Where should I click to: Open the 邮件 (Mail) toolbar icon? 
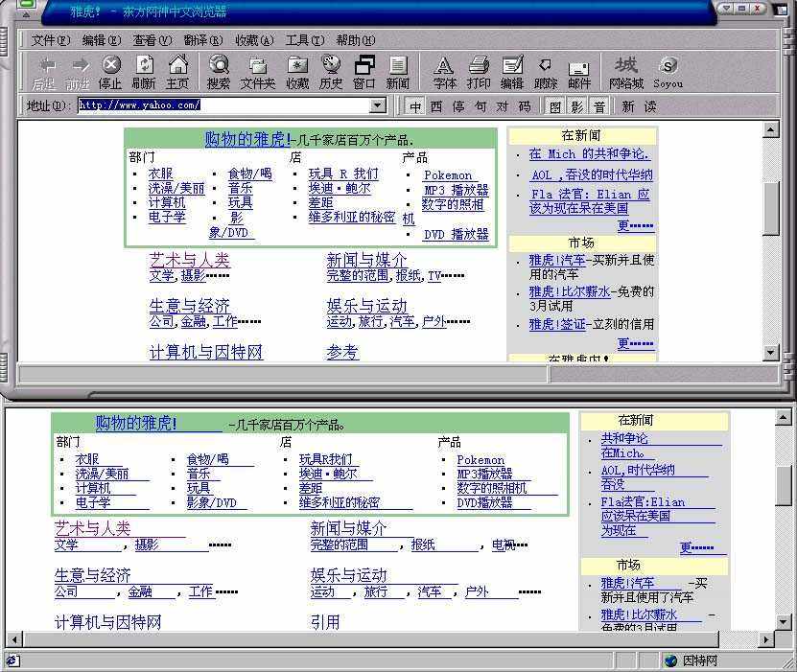click(579, 70)
